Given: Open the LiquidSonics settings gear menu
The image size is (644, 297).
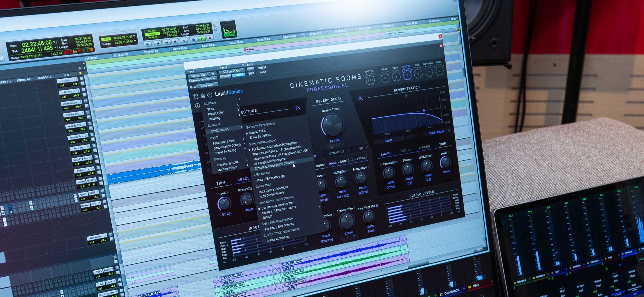Looking at the screenshot, I should click(x=203, y=96).
